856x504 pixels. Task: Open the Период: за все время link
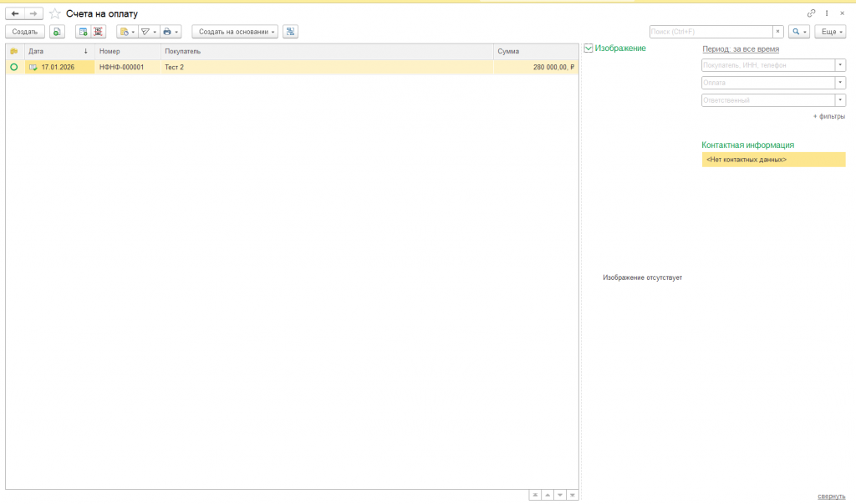pyautogui.click(x=741, y=49)
